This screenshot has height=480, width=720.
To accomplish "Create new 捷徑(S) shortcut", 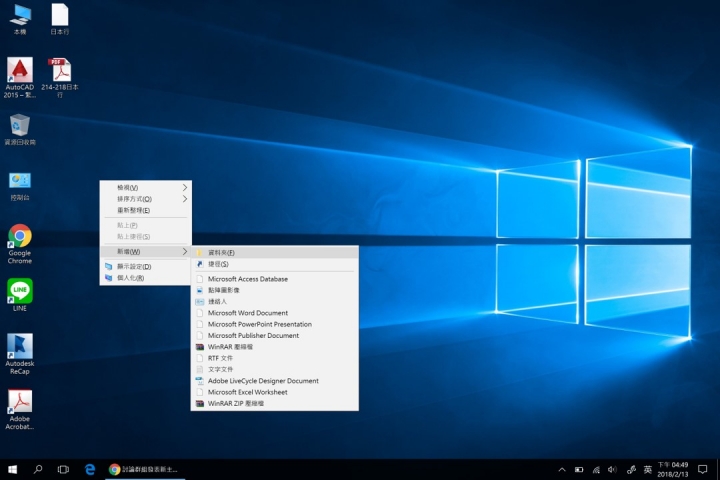I will (x=275, y=264).
